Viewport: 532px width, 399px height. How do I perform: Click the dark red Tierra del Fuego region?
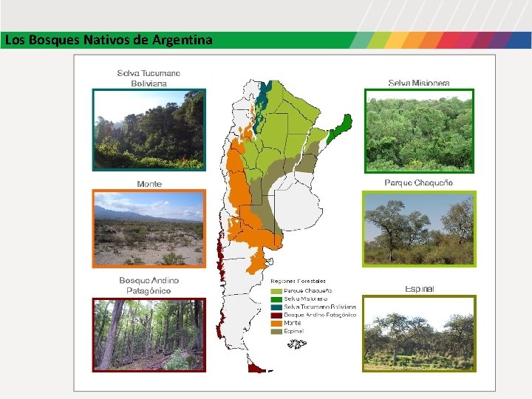(256, 369)
